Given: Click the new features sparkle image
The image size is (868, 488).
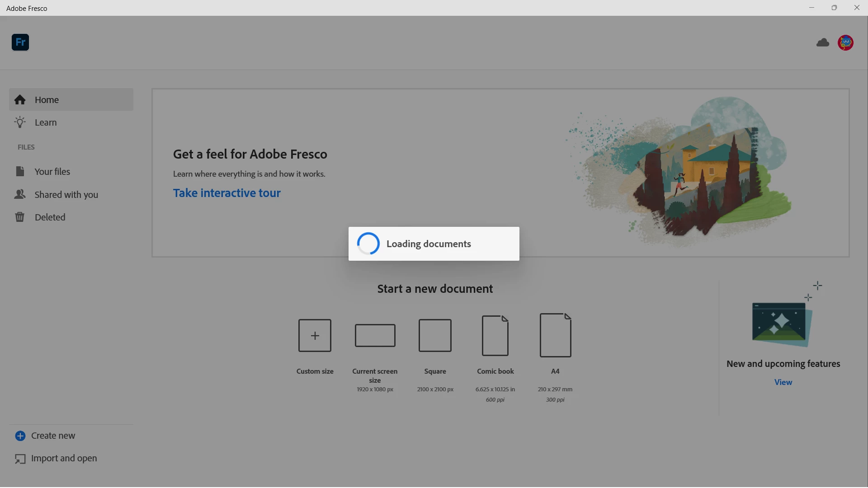Looking at the screenshot, I should pyautogui.click(x=782, y=321).
